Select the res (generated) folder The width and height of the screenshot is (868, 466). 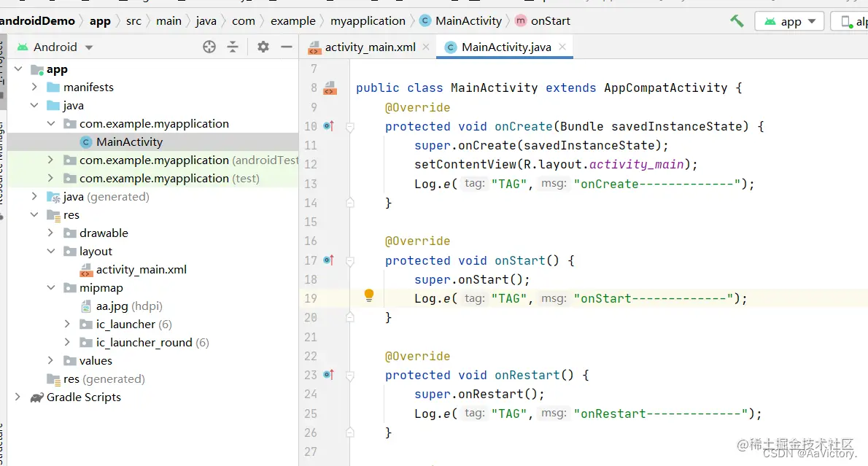96,379
